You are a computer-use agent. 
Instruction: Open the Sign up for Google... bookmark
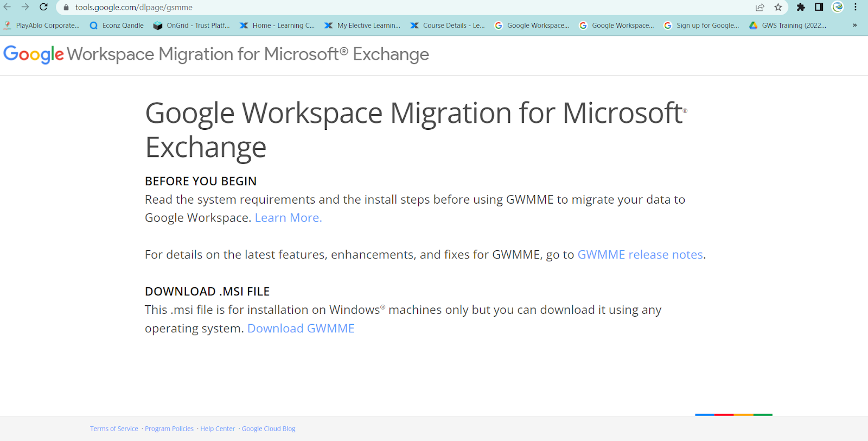click(x=701, y=26)
